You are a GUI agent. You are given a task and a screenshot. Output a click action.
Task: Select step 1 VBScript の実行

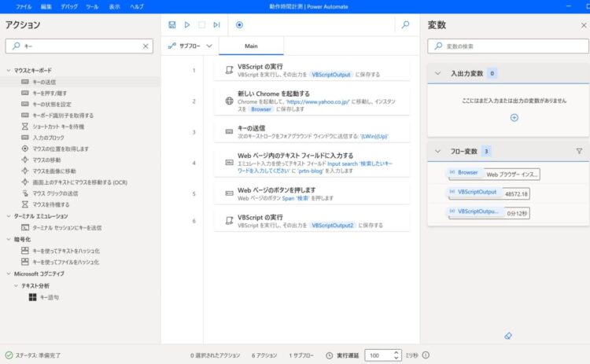(x=312, y=70)
